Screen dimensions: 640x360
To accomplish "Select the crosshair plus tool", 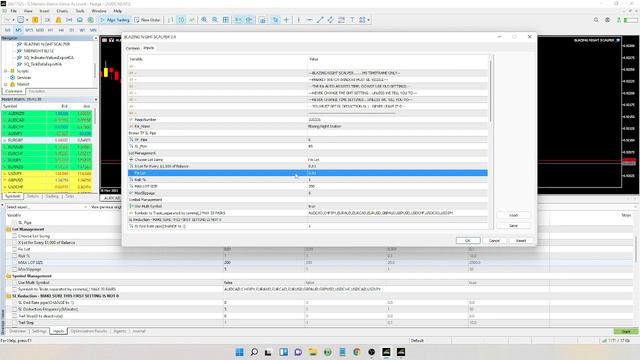I will (287, 20).
